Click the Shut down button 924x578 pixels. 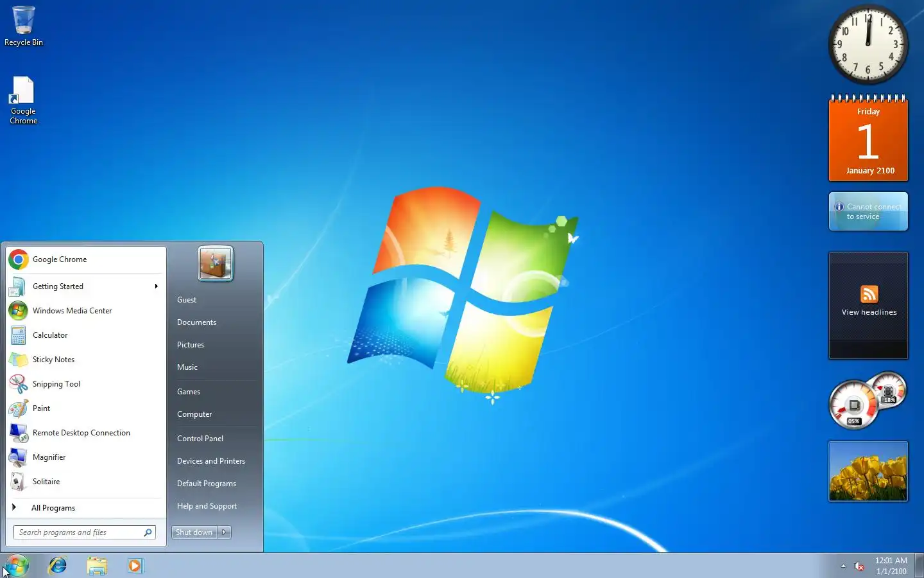(x=194, y=532)
